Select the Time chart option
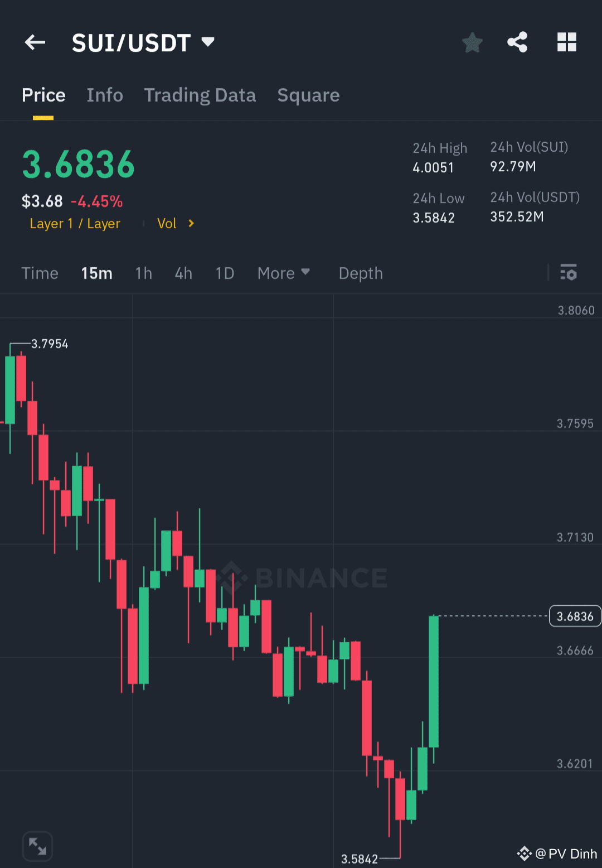Screen dimensions: 602x868 [x=40, y=273]
